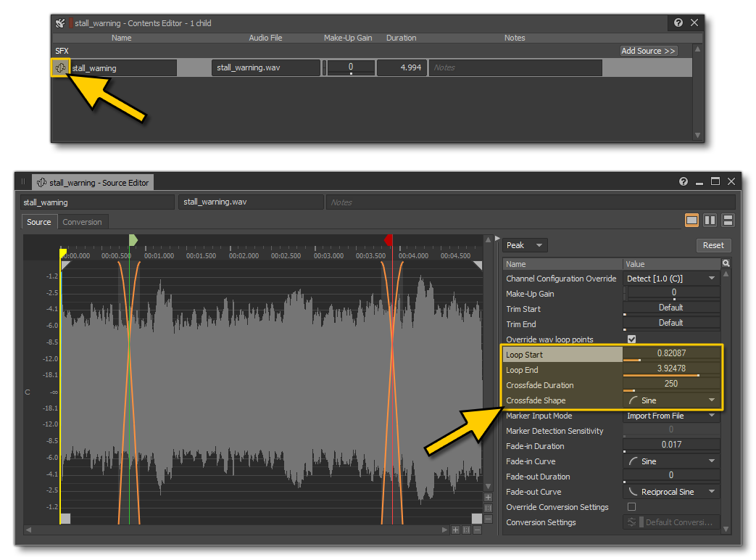This screenshot has width=756, height=560.
Task: Uncheck the Override wav loop points checkbox
Action: (x=631, y=339)
